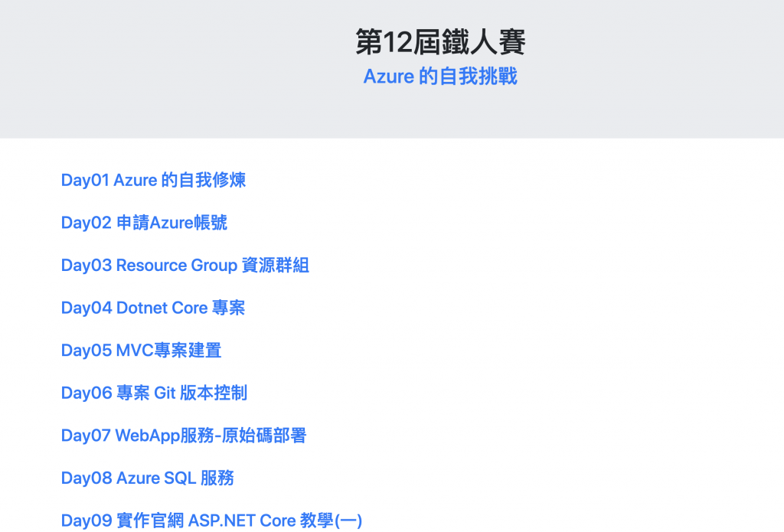This screenshot has height=532, width=784.
Task: Open Day08 Azure SQL 服務 link
Action: [148, 478]
